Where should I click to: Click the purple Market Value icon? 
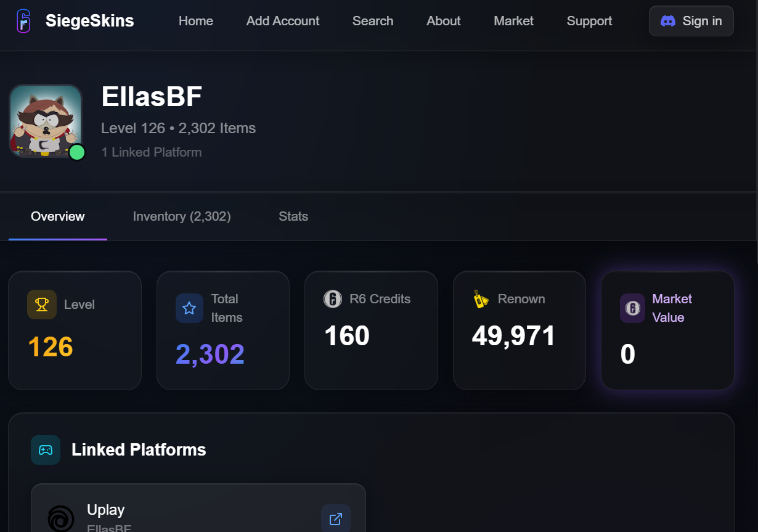[632, 308]
